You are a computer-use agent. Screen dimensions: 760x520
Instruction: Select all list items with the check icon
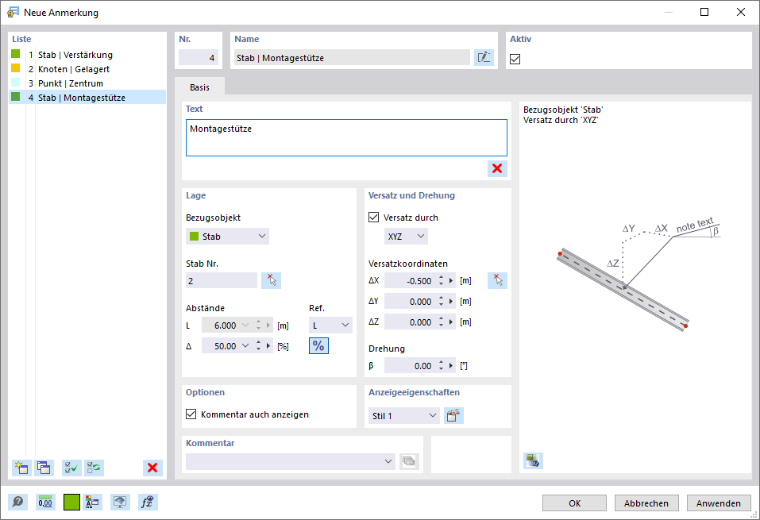tap(71, 468)
